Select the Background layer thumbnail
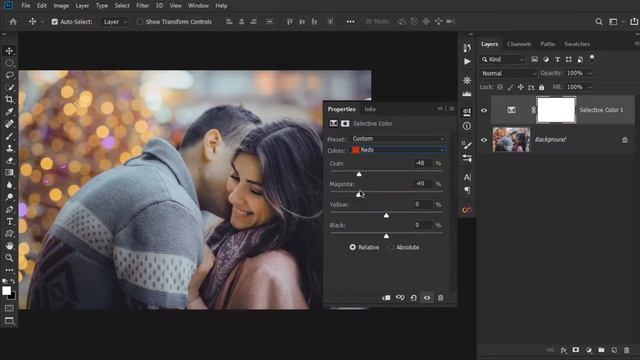The height and width of the screenshot is (360, 640). 511,140
